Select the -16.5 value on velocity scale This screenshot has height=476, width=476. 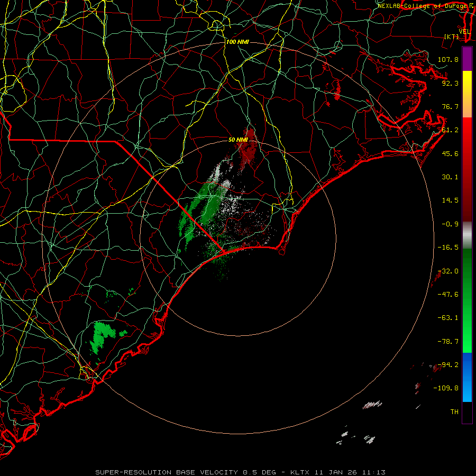(x=448, y=248)
